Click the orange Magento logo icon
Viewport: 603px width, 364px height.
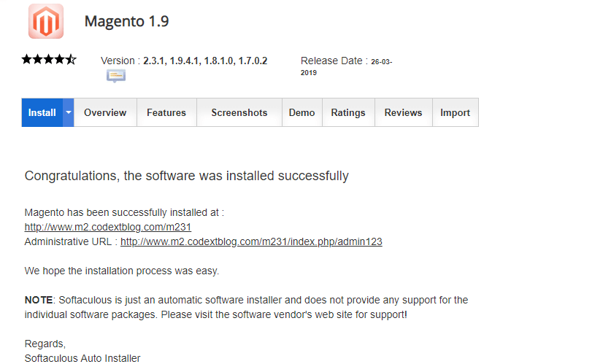pos(45,21)
